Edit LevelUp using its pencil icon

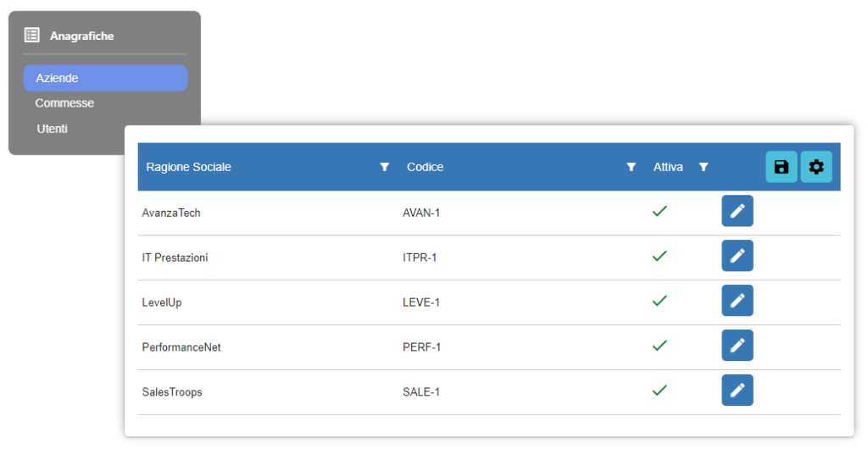[737, 300]
